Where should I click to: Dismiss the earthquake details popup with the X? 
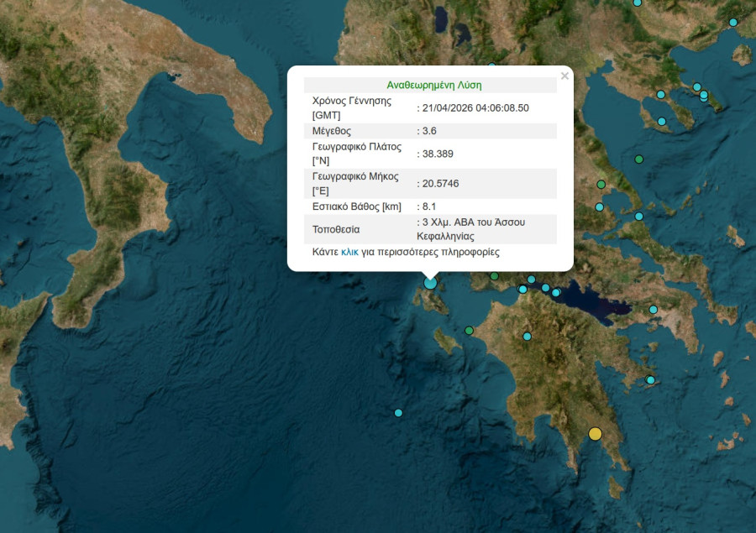pyautogui.click(x=564, y=76)
